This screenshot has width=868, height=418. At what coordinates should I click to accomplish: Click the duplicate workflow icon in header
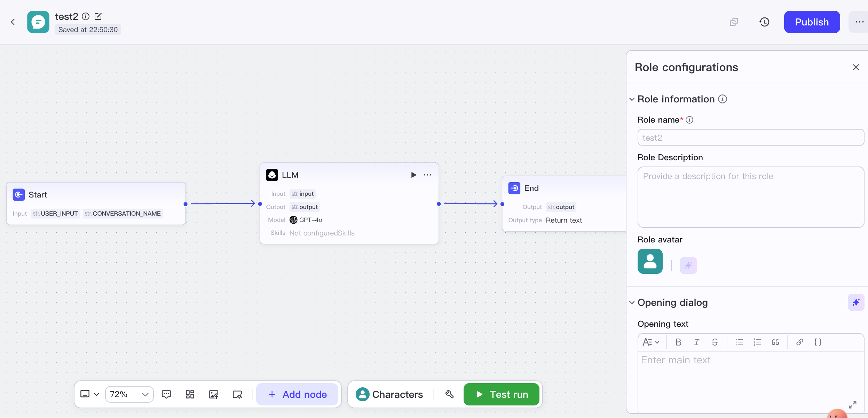[x=734, y=22]
